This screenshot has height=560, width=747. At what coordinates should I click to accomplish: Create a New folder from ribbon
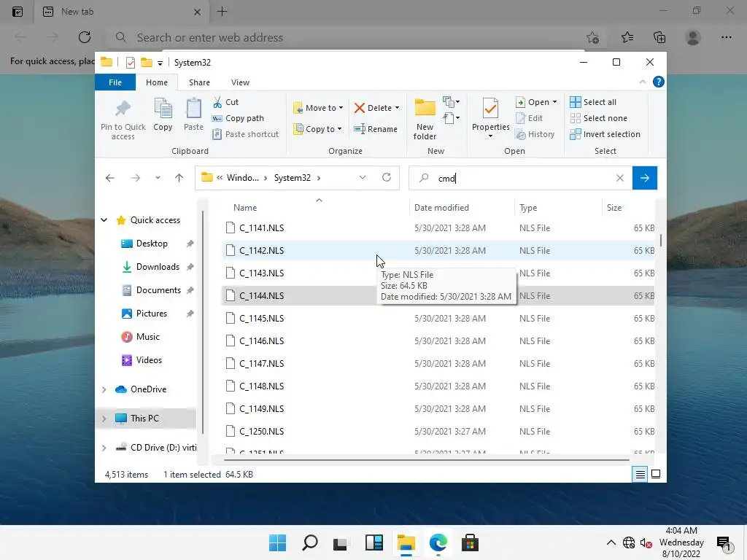[425, 119]
